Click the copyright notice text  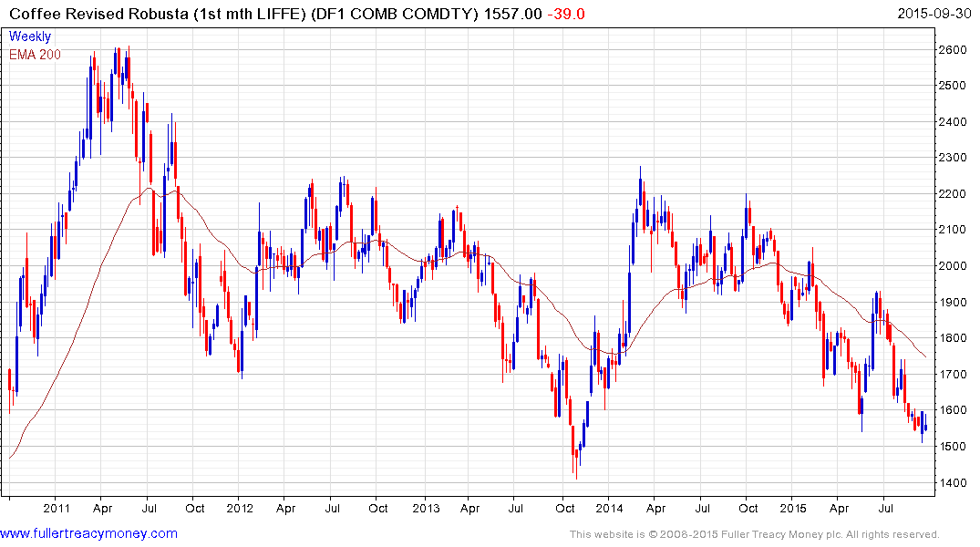pos(755,534)
